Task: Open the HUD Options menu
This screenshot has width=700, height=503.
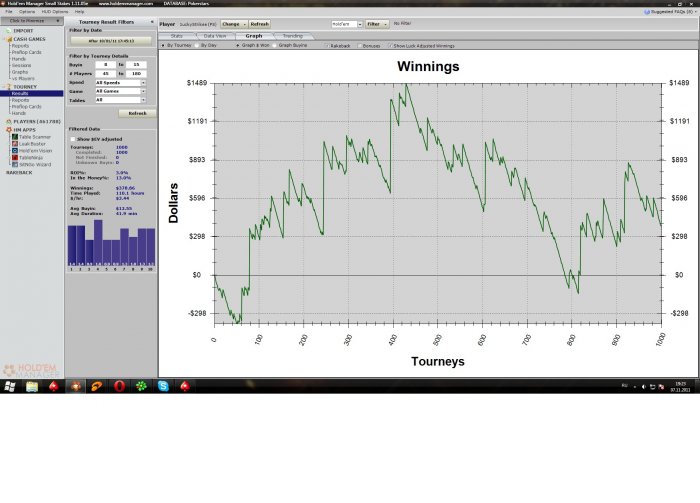Action: (x=55, y=12)
